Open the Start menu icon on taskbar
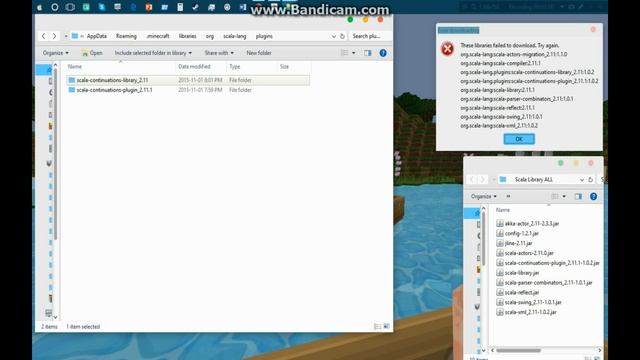640x360 pixels. 39,7
